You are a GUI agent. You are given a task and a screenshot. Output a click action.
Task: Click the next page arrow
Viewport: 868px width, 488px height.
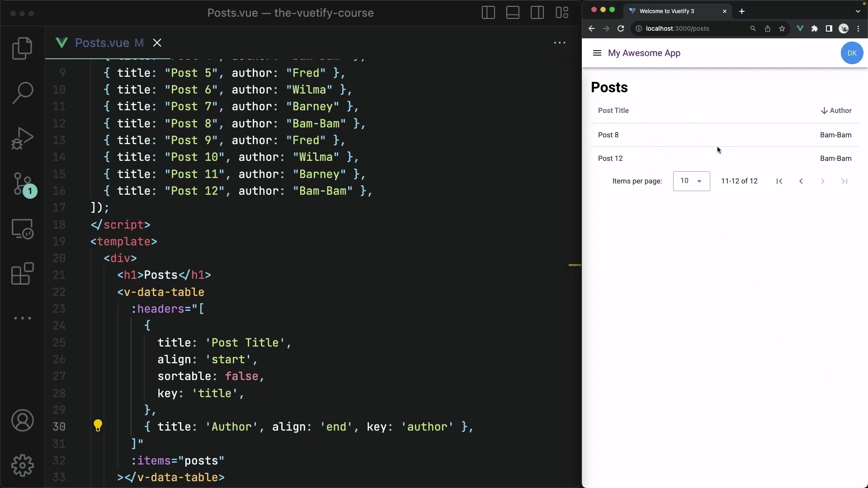[x=823, y=181]
